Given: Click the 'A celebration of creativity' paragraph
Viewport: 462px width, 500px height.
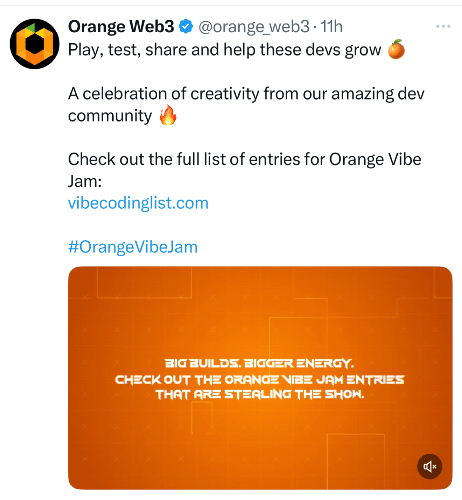Looking at the screenshot, I should coord(246,105).
